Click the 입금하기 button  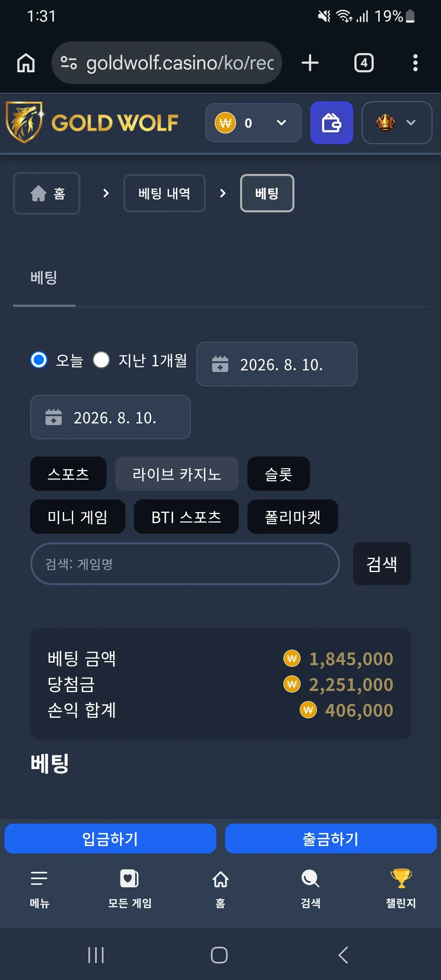coord(110,838)
